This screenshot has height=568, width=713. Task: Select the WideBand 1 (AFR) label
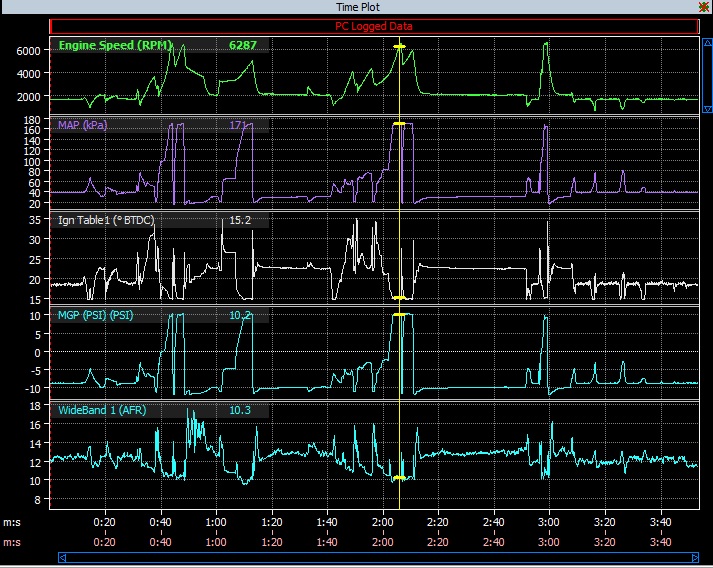(102, 410)
